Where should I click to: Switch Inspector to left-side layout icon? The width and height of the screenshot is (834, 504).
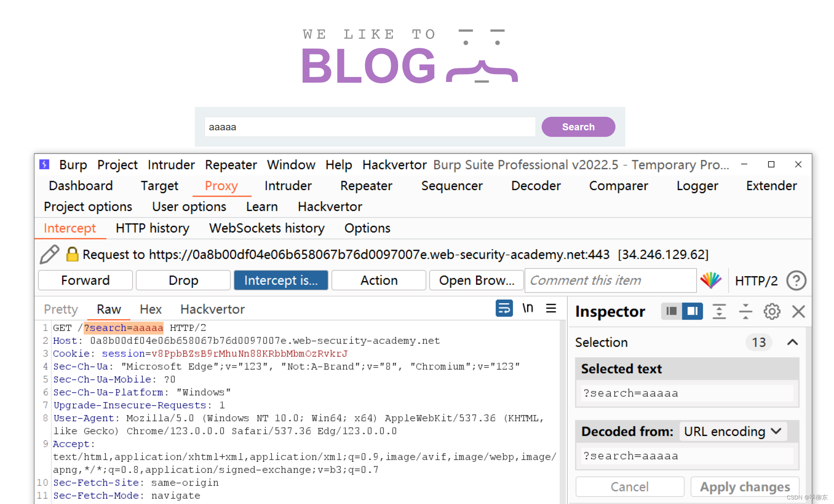click(x=672, y=311)
